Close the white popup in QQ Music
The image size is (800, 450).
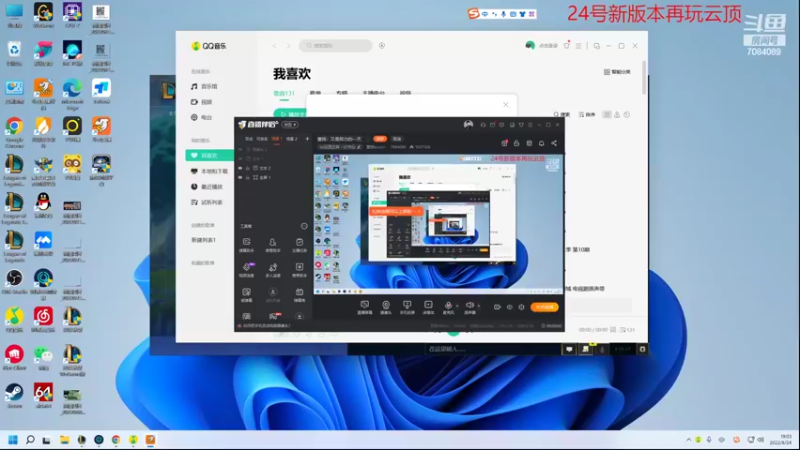coord(506,105)
